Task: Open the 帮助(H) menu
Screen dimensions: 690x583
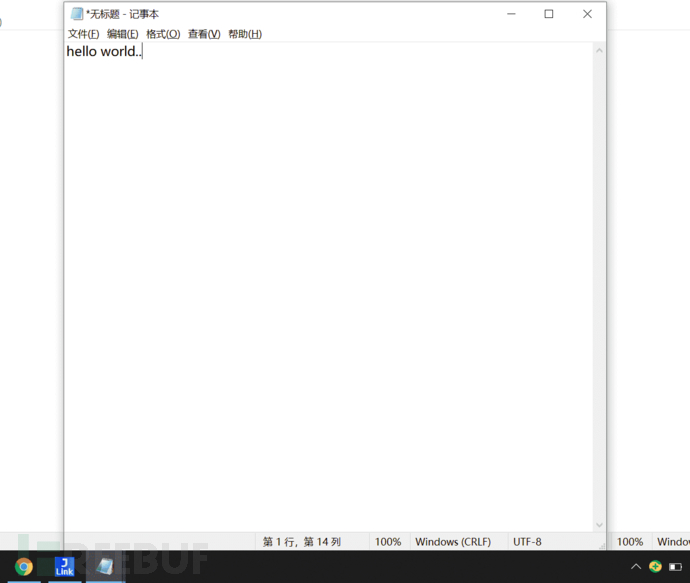Action: tap(245, 34)
